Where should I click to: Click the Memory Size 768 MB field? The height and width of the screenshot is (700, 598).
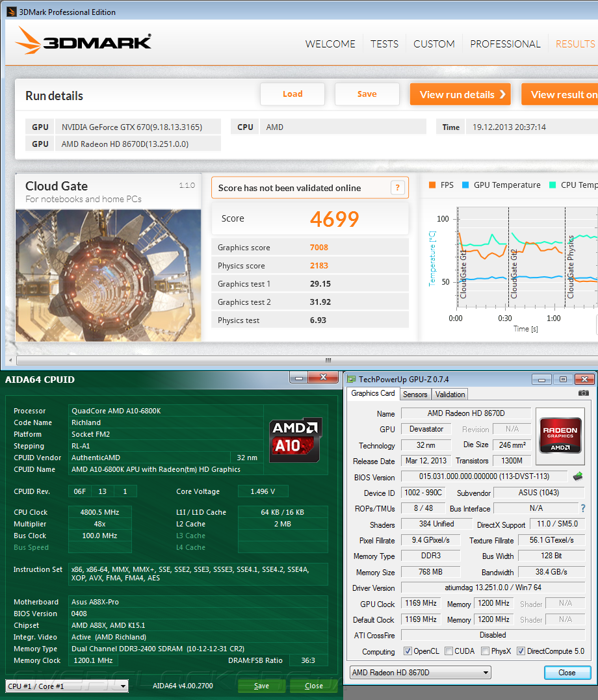coord(430,571)
